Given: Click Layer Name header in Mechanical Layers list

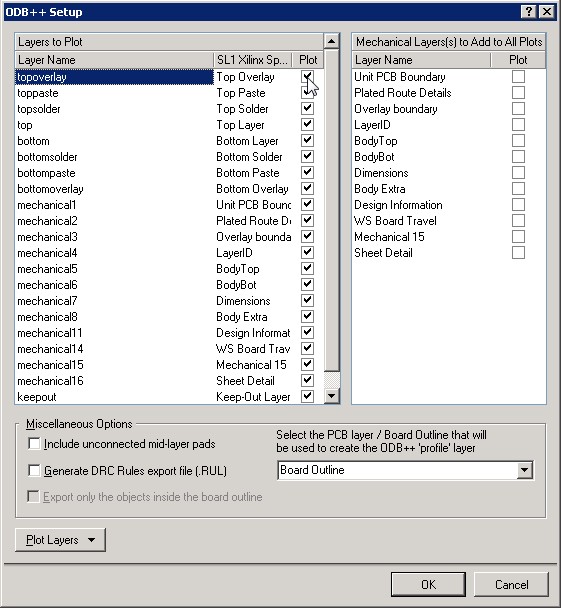Looking at the screenshot, I should [421, 60].
